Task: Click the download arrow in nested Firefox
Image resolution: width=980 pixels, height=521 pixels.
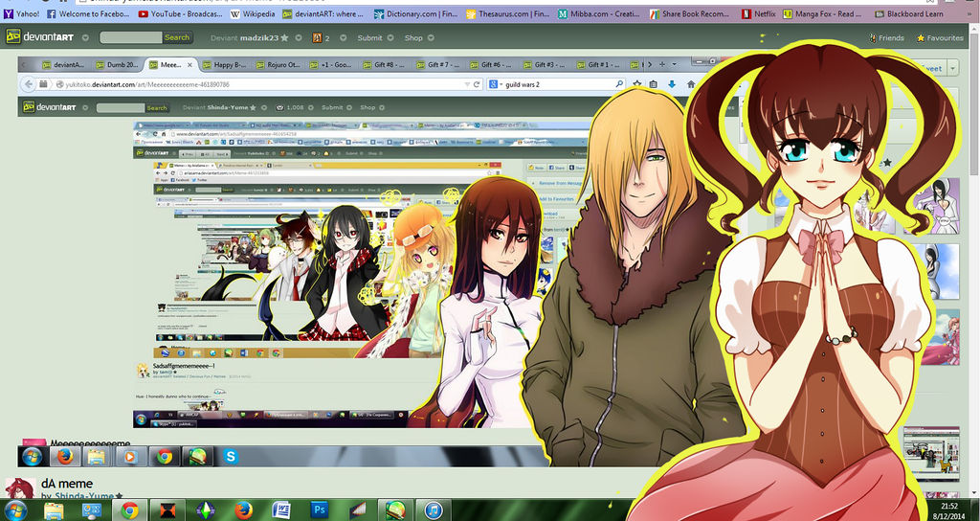Action: click(672, 84)
